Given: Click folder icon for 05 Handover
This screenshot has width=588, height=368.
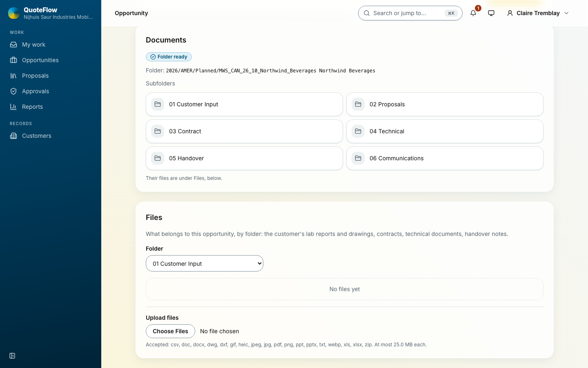Looking at the screenshot, I should 158,158.
